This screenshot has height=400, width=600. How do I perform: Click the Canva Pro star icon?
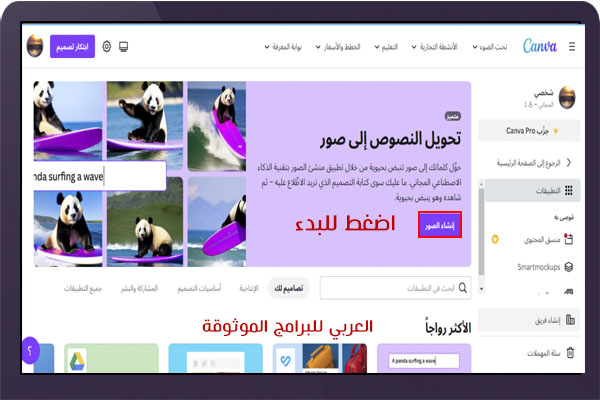556,131
